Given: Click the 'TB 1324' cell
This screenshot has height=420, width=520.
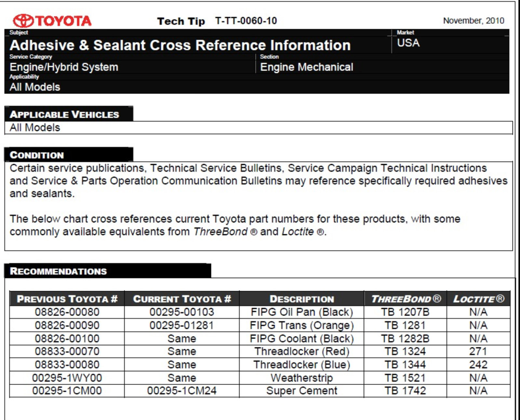Looking at the screenshot, I should pos(405,351).
